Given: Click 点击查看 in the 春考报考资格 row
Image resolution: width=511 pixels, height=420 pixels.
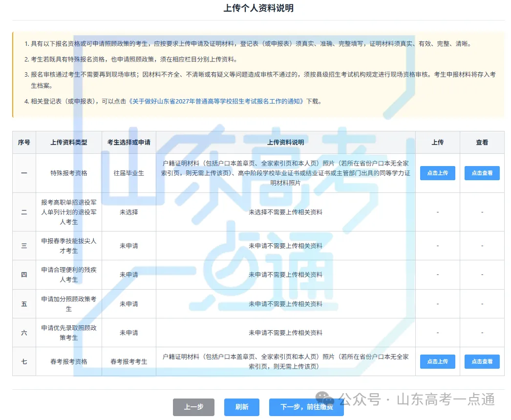Looking at the screenshot, I should [x=482, y=361].
